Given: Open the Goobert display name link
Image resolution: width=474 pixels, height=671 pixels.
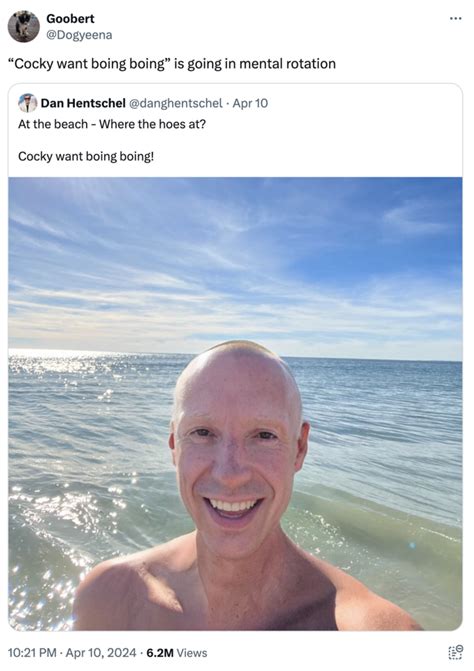Looking at the screenshot, I should [70, 19].
